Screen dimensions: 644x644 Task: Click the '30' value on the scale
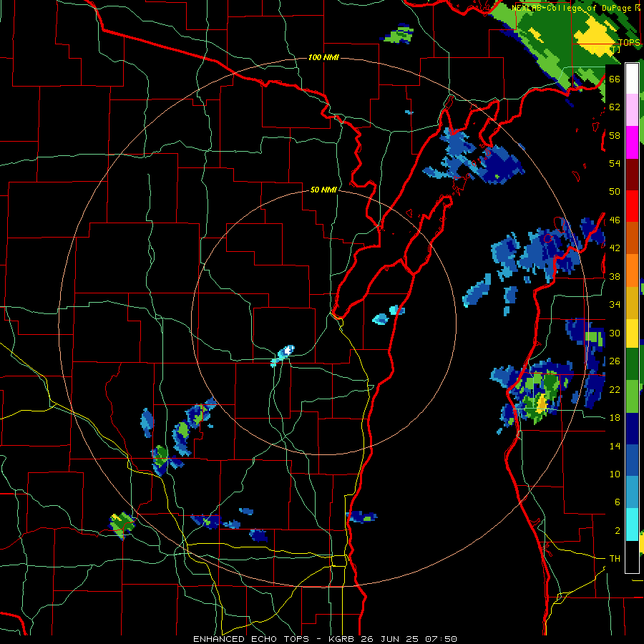pyautogui.click(x=615, y=333)
